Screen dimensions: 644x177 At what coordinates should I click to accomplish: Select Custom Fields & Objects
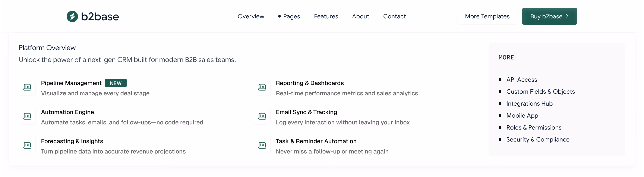pyautogui.click(x=540, y=92)
